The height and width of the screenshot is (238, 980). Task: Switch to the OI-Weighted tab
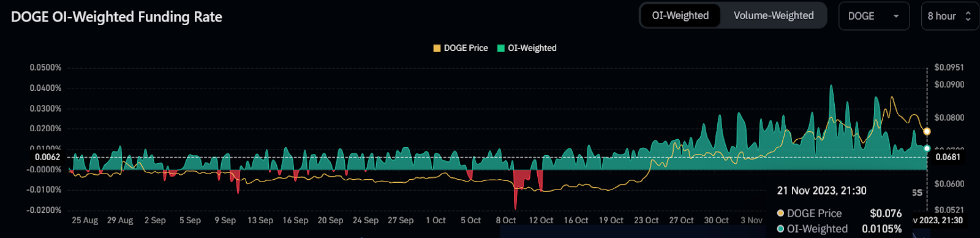click(680, 16)
